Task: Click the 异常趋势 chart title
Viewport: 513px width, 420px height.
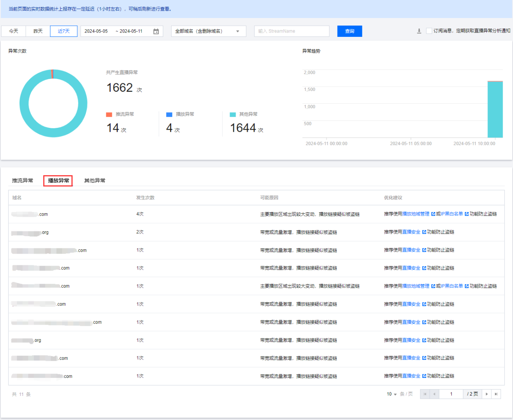Action: (x=311, y=51)
